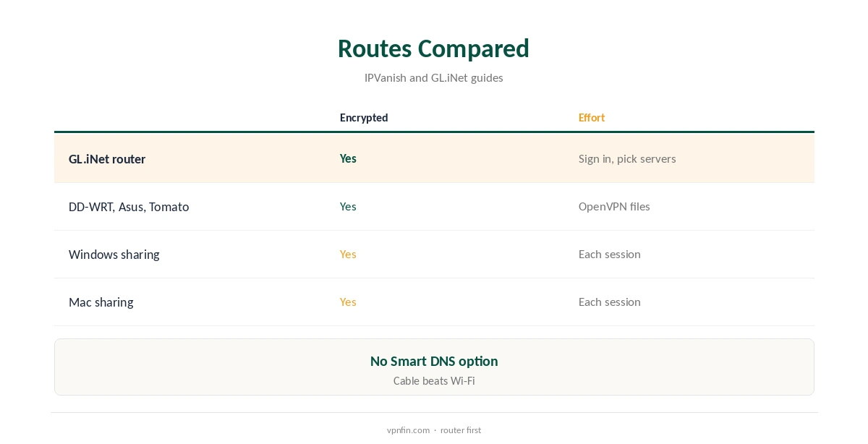This screenshot has width=868, height=444.
Task: Select the 'GL.iNet router' row label
Action: (107, 159)
